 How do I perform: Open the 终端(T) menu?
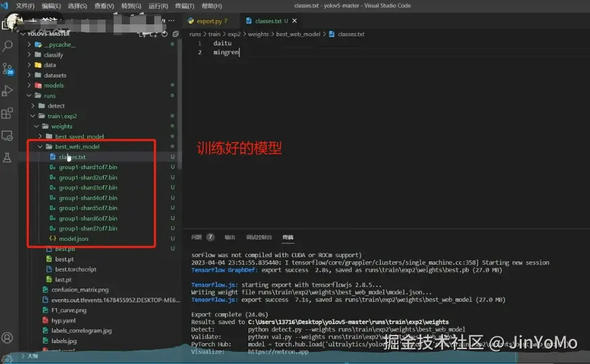coord(184,5)
